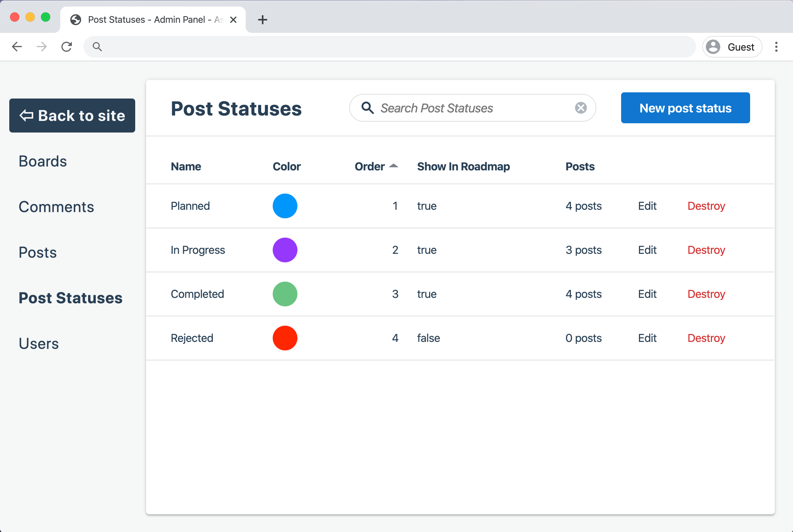The width and height of the screenshot is (793, 532).
Task: Destroy the Rejected post status
Action: click(706, 338)
